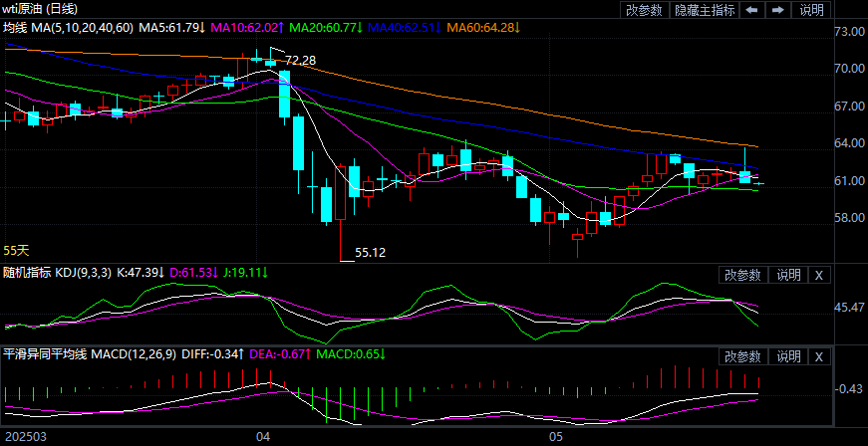Viewport: 868px width, 446px height.
Task: Click the 随机指标 KDJ(9,3,3) label
Action: (57, 273)
